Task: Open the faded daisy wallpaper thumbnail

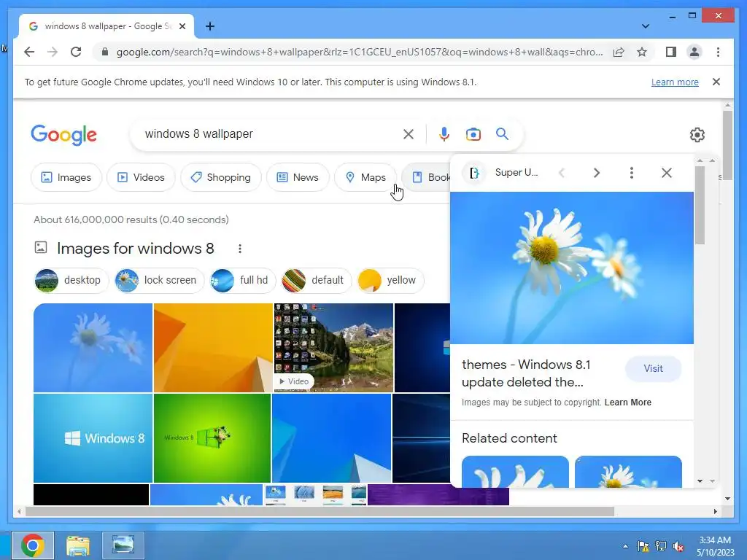Action: [x=93, y=348]
